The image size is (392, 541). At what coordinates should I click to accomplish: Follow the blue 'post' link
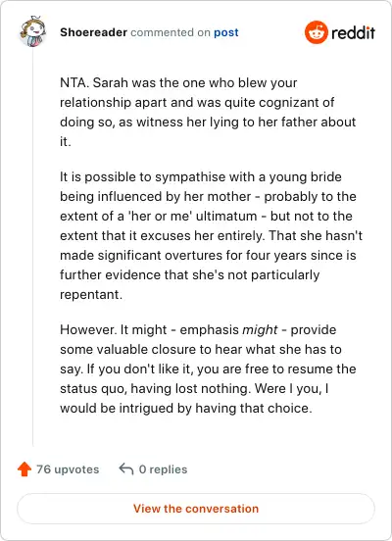pyautogui.click(x=226, y=32)
